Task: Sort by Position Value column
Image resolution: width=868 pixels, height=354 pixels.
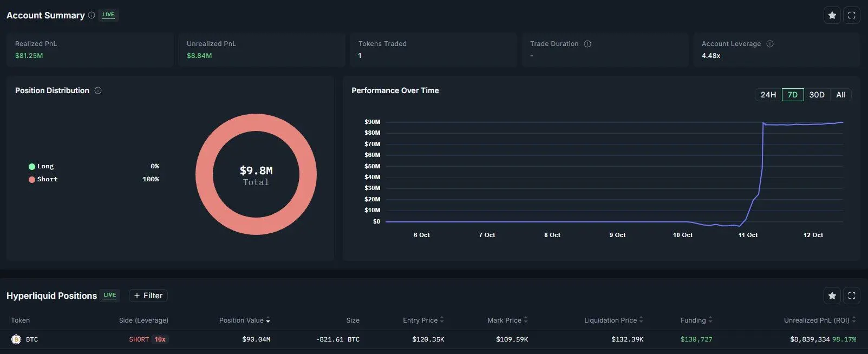Action: pos(244,320)
